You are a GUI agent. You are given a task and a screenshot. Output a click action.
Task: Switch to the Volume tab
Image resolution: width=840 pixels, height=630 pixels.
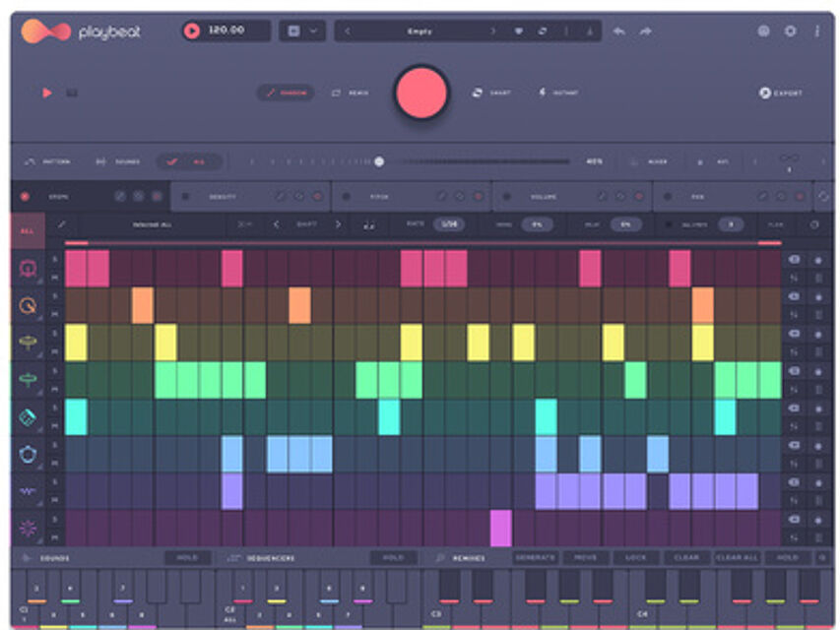(x=544, y=197)
